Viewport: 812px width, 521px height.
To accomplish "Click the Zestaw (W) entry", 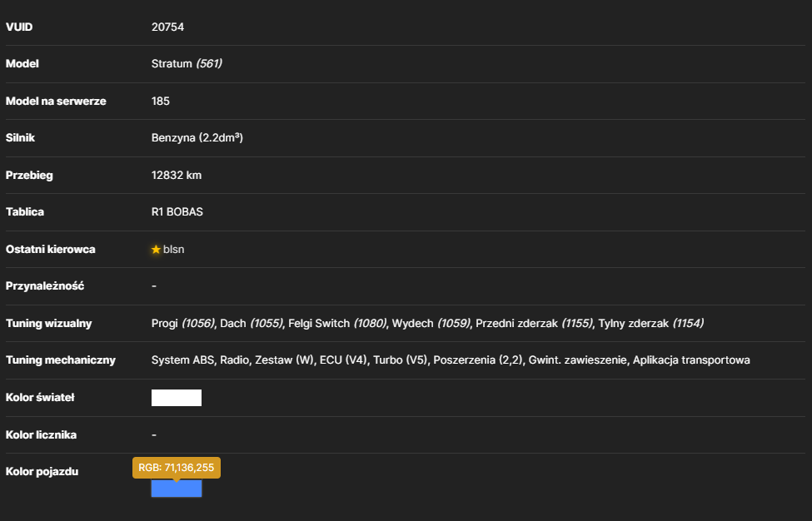I will pyautogui.click(x=284, y=360).
